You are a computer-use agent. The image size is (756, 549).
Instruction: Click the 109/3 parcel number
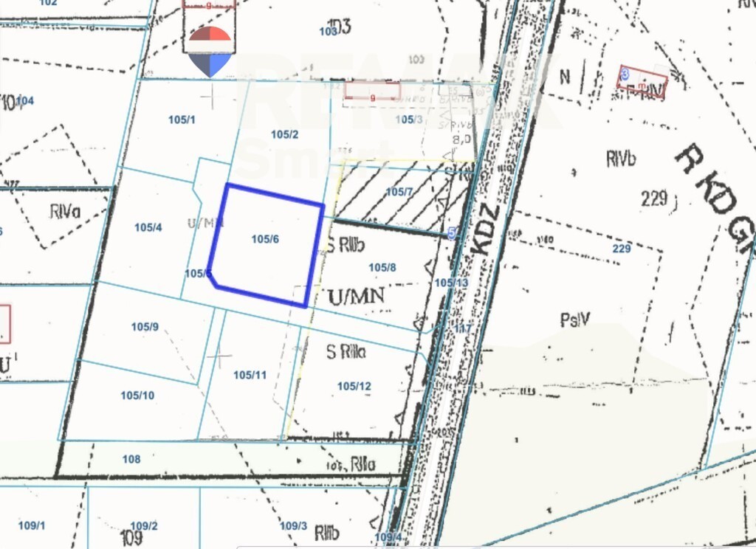pyautogui.click(x=294, y=526)
